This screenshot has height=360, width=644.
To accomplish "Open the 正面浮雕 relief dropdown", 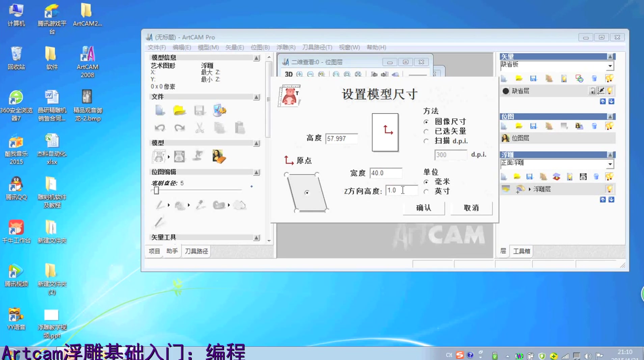I will coord(610,164).
